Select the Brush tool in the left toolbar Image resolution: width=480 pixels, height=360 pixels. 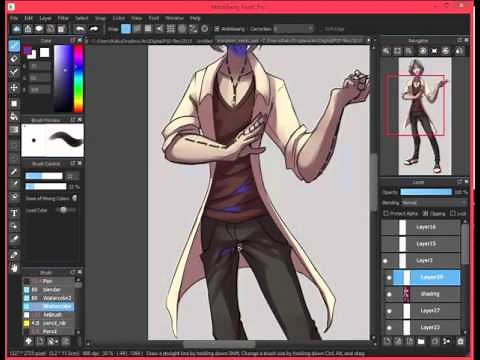pos(14,46)
